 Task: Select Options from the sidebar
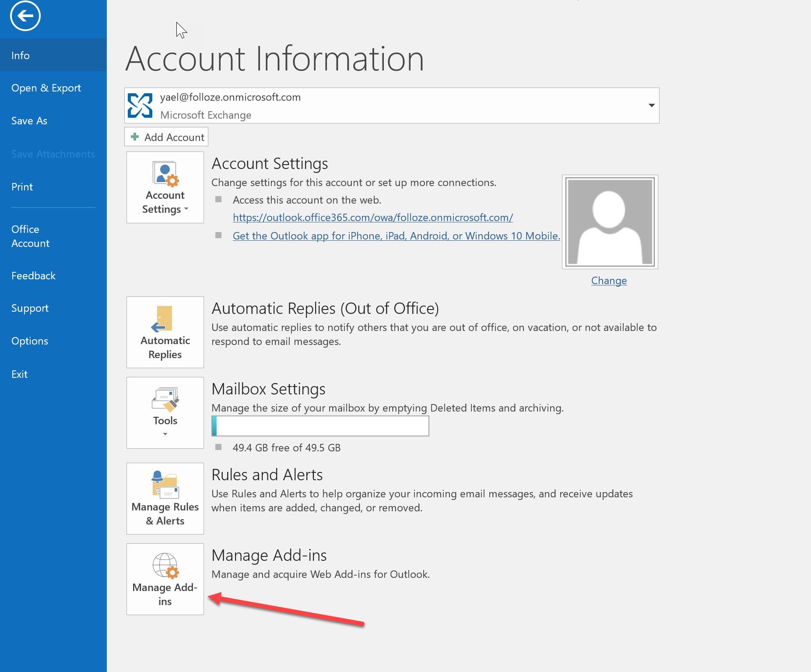[x=29, y=341]
